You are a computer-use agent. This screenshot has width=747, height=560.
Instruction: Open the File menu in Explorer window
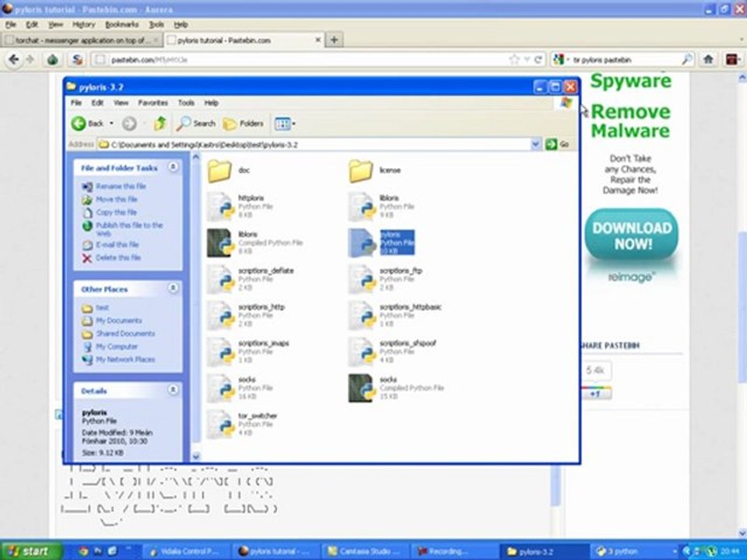75,103
